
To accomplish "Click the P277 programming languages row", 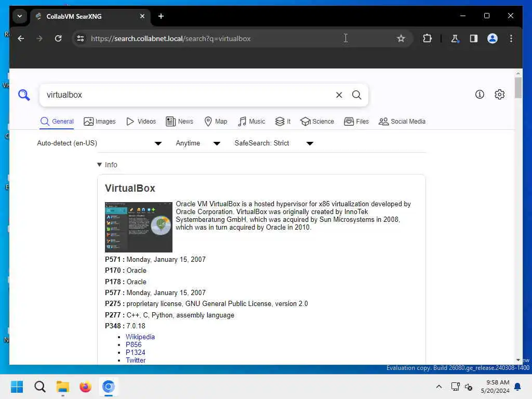I will (170, 315).
